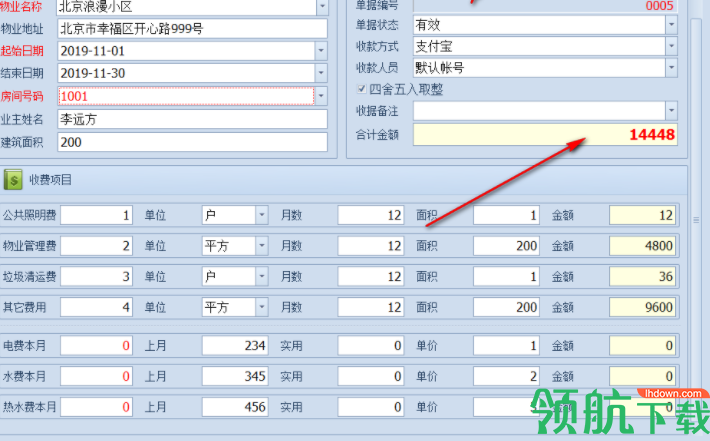Click the 物业管理费 月数 field
The height and width of the screenshot is (441, 710).
coord(371,246)
